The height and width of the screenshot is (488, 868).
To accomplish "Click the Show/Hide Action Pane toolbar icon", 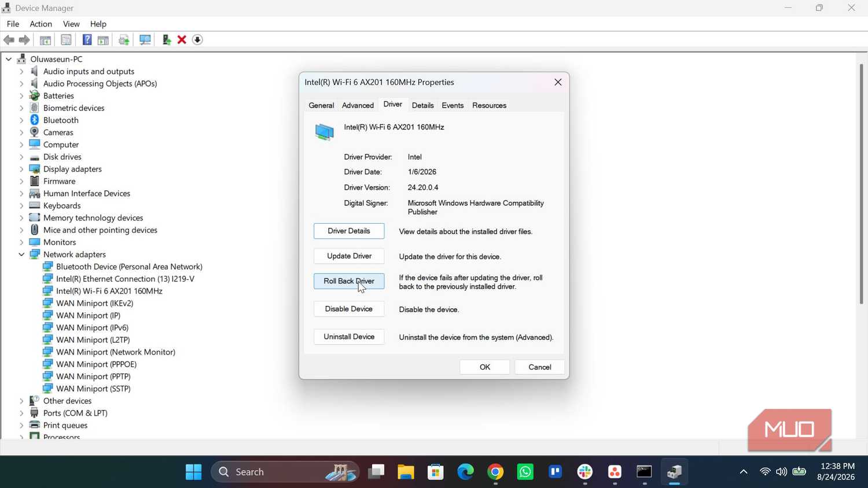I will coord(103,40).
